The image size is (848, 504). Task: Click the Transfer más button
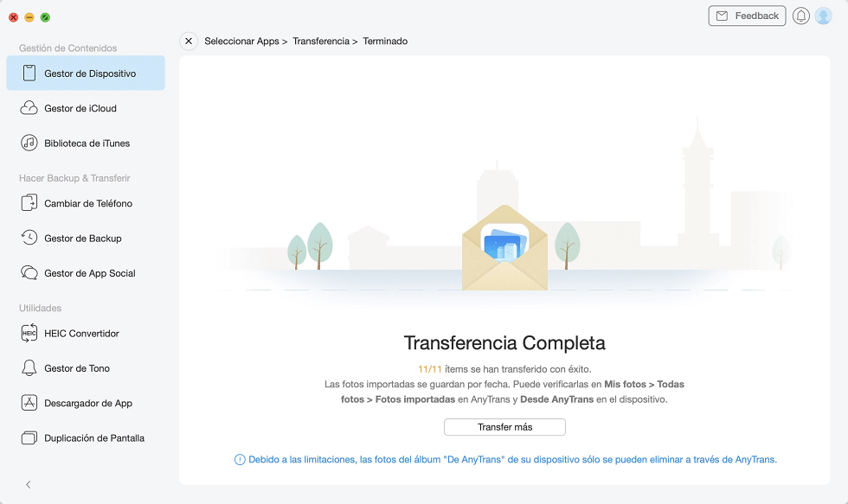[x=504, y=427]
